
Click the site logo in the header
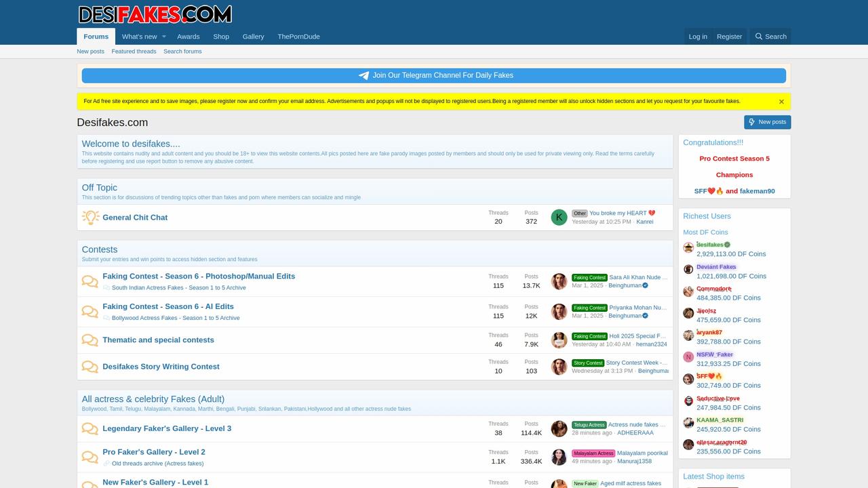pyautogui.click(x=155, y=14)
